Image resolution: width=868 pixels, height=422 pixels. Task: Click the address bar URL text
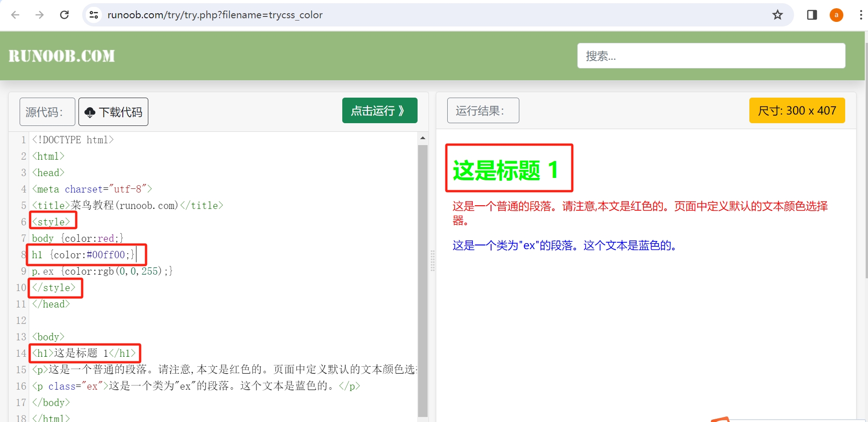point(214,15)
